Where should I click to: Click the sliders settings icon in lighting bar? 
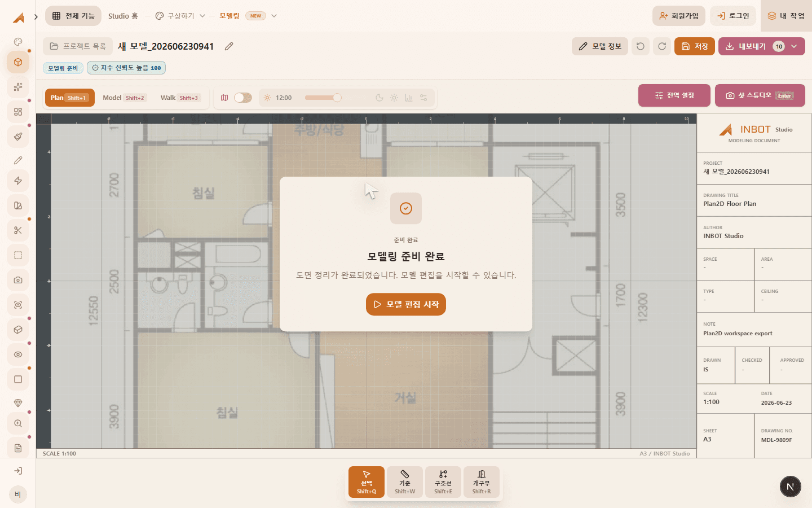pos(423,98)
